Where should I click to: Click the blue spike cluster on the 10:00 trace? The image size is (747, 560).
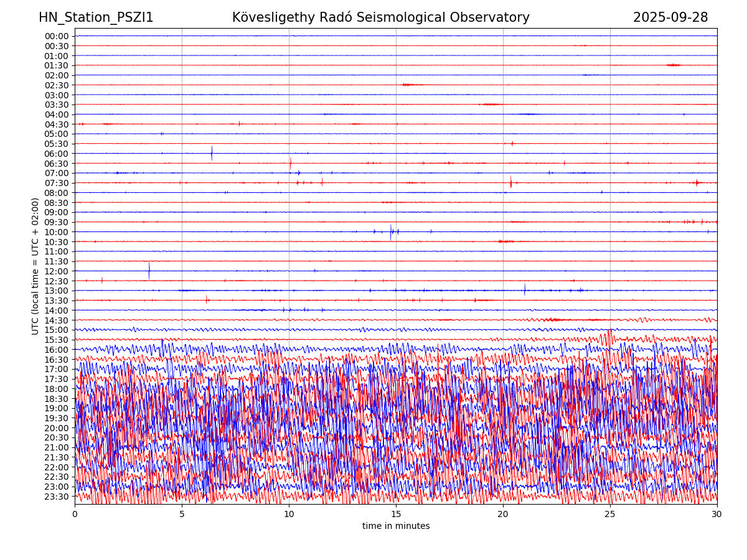click(x=391, y=231)
